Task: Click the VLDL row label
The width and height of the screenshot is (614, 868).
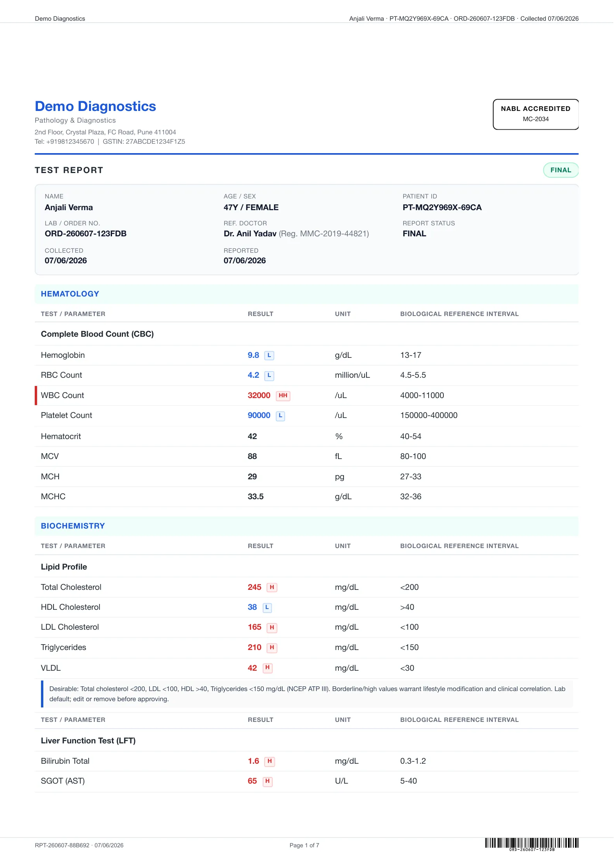Action: tap(51, 668)
